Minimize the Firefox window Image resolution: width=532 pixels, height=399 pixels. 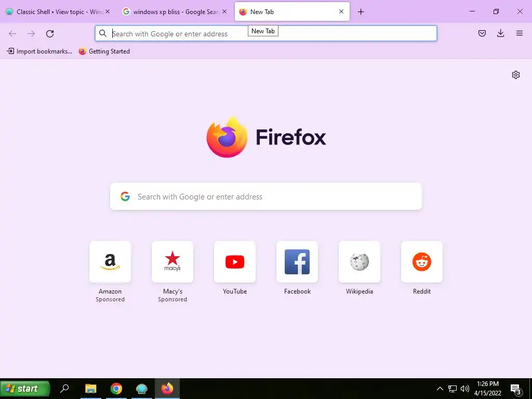click(472, 11)
